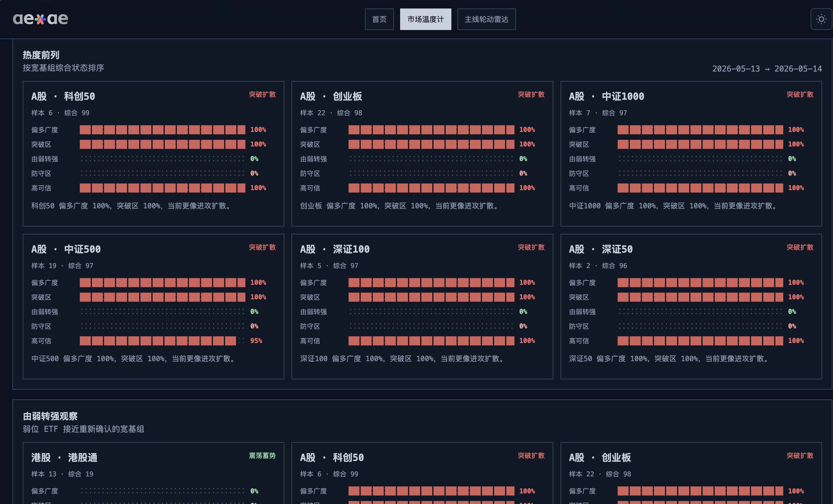
Task: Click 突破扩散 badge on 深证50 card
Action: pos(800,247)
